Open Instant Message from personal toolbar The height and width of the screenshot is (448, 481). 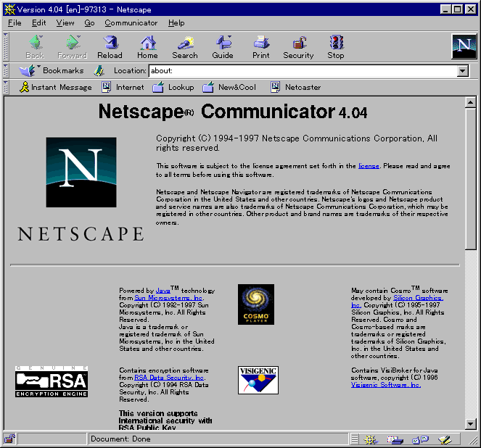pos(56,87)
